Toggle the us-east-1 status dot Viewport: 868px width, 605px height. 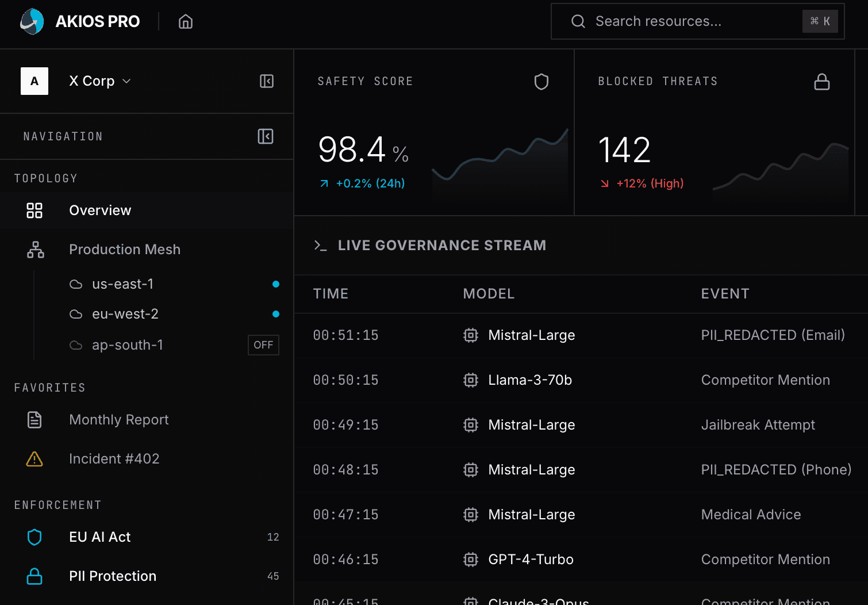(x=276, y=284)
